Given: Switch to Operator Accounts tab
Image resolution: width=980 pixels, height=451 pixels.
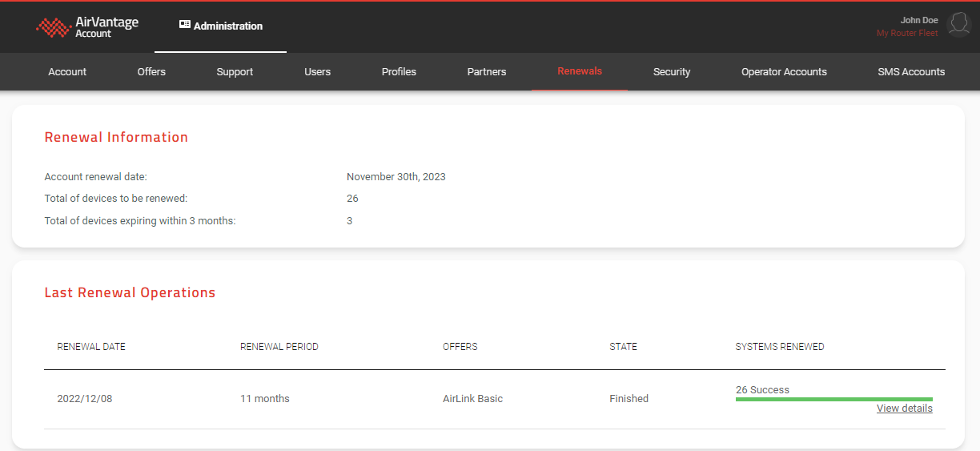Looking at the screenshot, I should 784,72.
